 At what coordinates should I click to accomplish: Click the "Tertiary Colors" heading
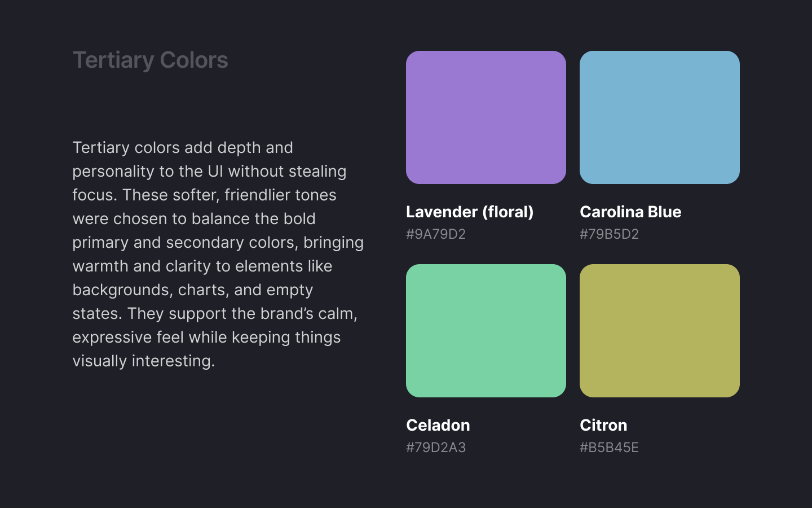pos(151,60)
